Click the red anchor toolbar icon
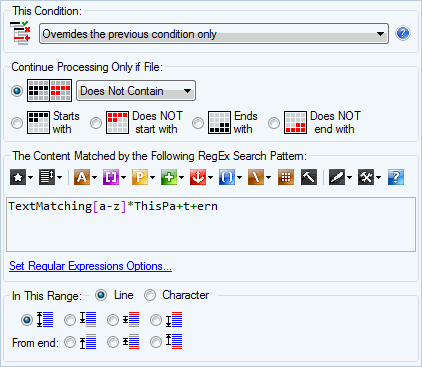The image size is (422, 367). pyautogui.click(x=198, y=177)
